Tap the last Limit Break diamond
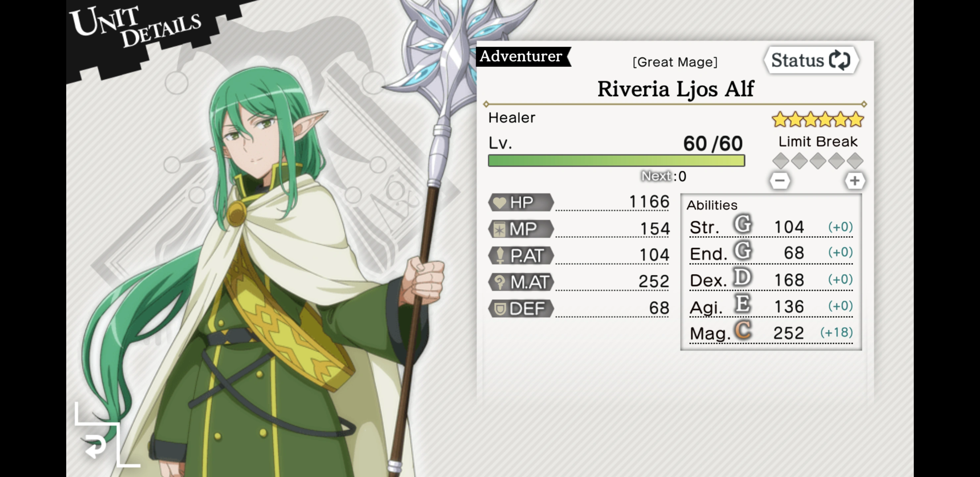Screen dimensions: 980x477 click(855, 161)
